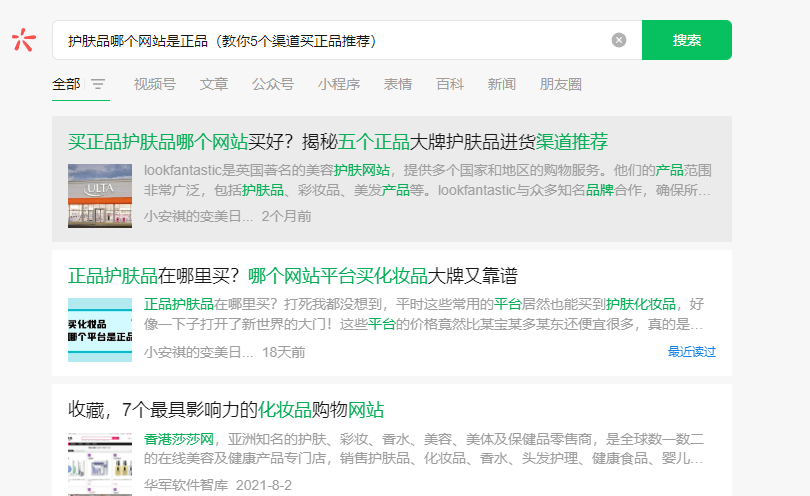Screen dimensions: 810x496
Task: Open the shopping site screenshot thumbnail
Action: pos(100,464)
